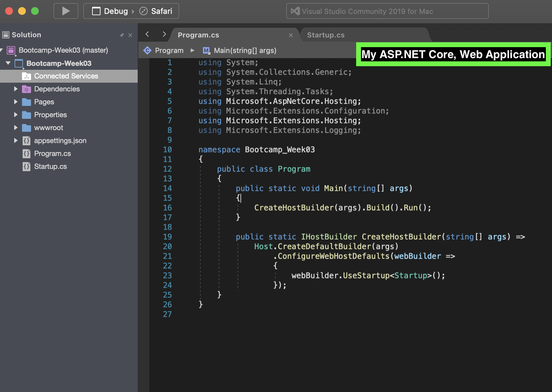The image size is (552, 392).
Task: Switch to the Startup.cs tab
Action: pos(326,35)
